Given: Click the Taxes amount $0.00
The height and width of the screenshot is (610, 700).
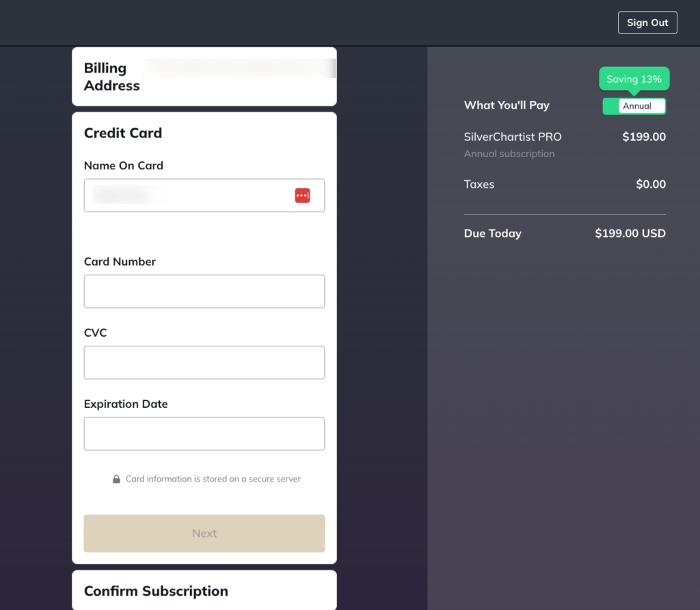Looking at the screenshot, I should coord(651,184).
